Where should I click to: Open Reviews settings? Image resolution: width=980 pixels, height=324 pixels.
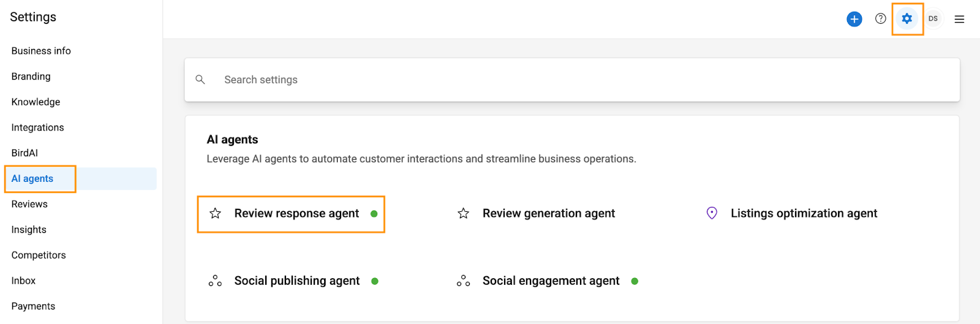(x=29, y=204)
